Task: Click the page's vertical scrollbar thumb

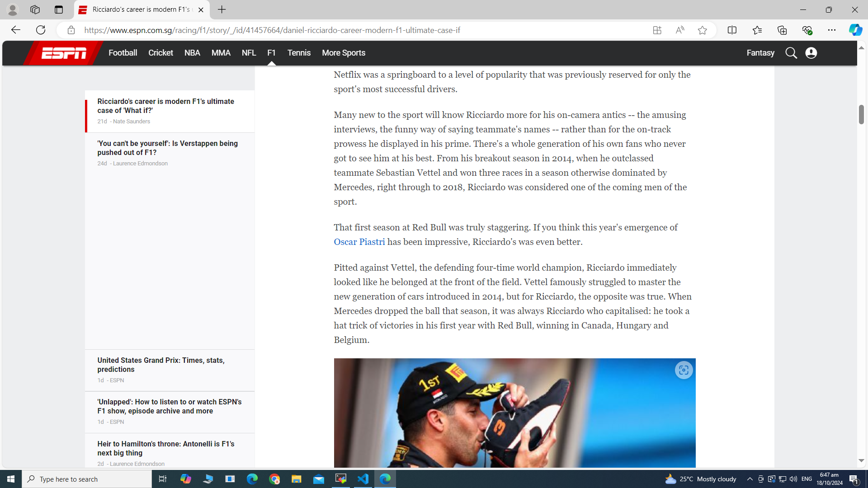Action: (x=861, y=114)
